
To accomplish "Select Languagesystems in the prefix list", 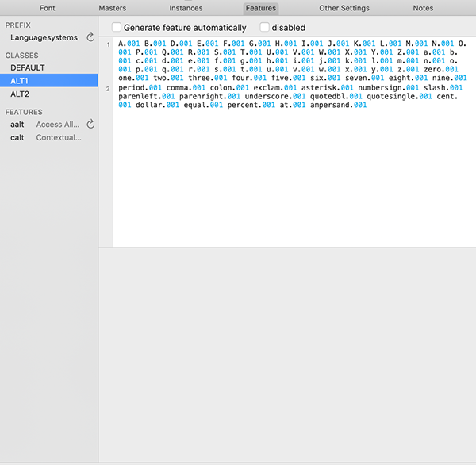I will pyautogui.click(x=44, y=37).
